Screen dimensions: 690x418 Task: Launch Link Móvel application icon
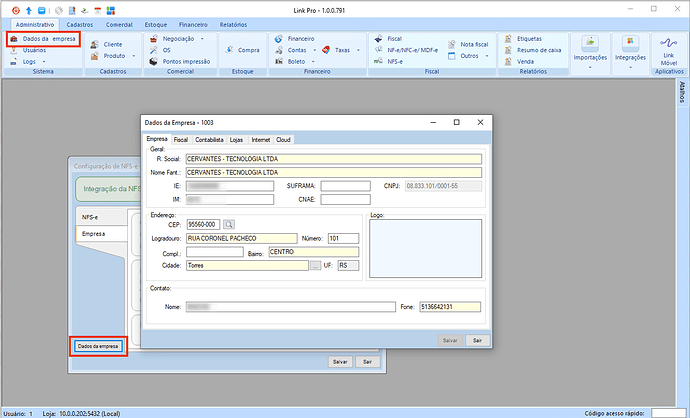(x=667, y=46)
